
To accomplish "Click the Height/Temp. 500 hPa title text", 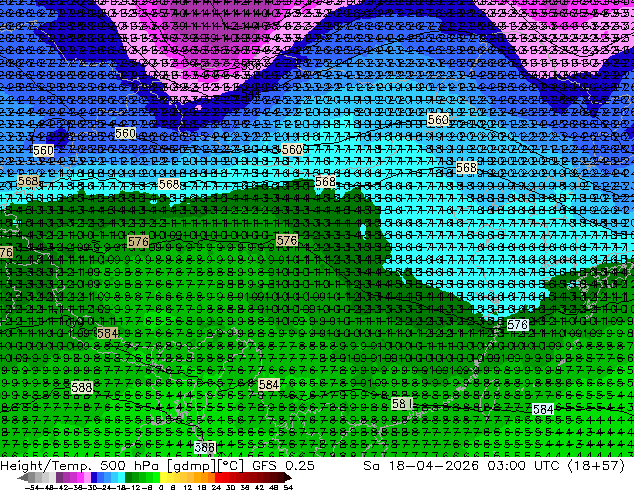I will pyautogui.click(x=80, y=465).
